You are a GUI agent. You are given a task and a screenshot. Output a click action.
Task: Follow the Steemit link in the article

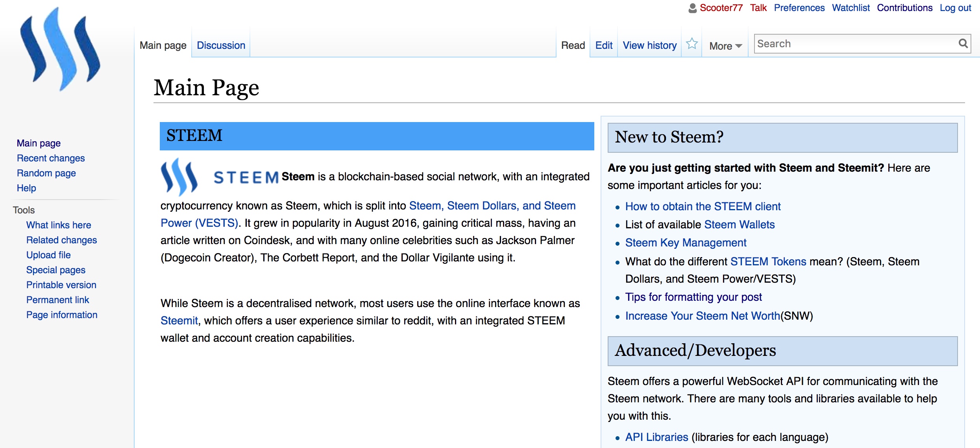(x=179, y=321)
